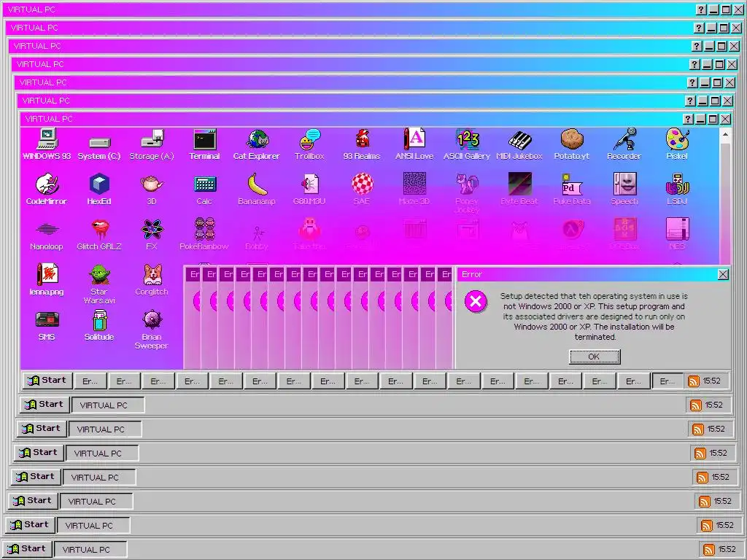Open the PokéRainbow icon
Image resolution: width=747 pixels, height=560 pixels.
click(204, 234)
